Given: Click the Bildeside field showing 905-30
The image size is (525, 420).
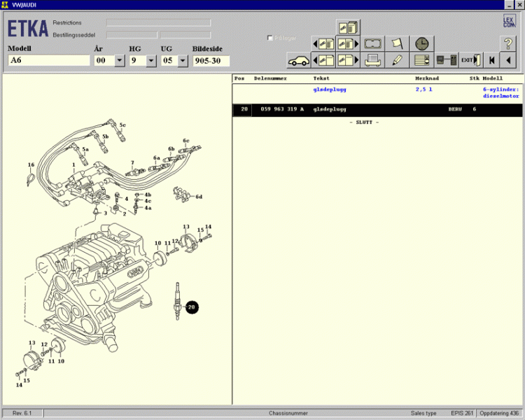Looking at the screenshot, I should pyautogui.click(x=211, y=61).
